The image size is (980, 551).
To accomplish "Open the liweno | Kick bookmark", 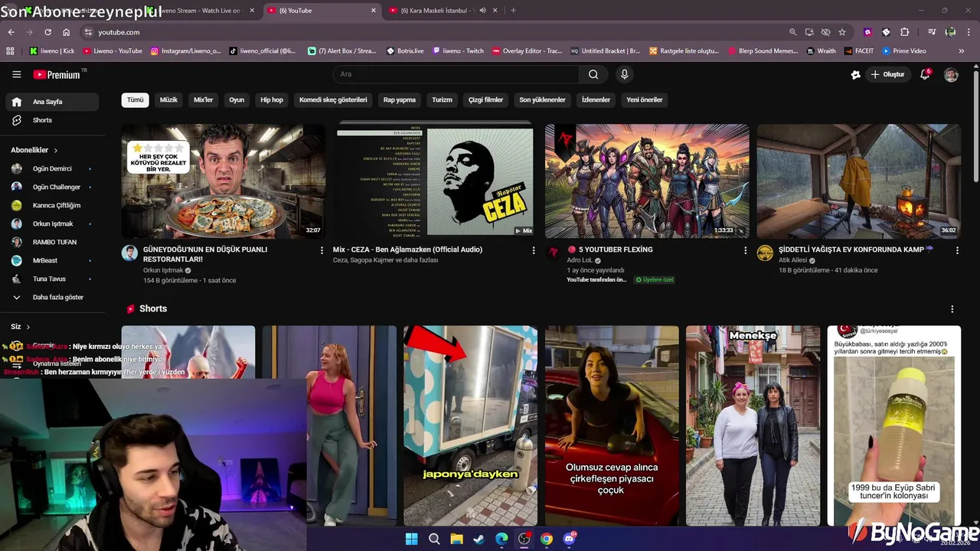I will click(52, 51).
